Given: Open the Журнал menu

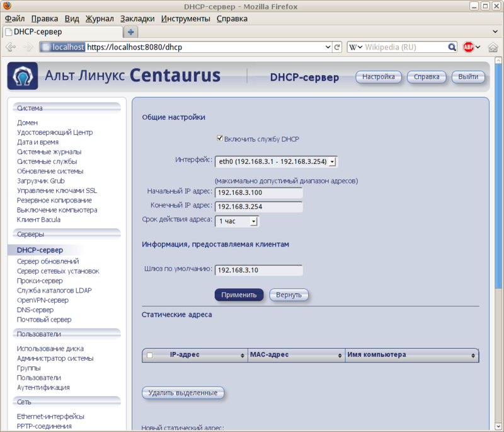Looking at the screenshot, I should [x=100, y=19].
